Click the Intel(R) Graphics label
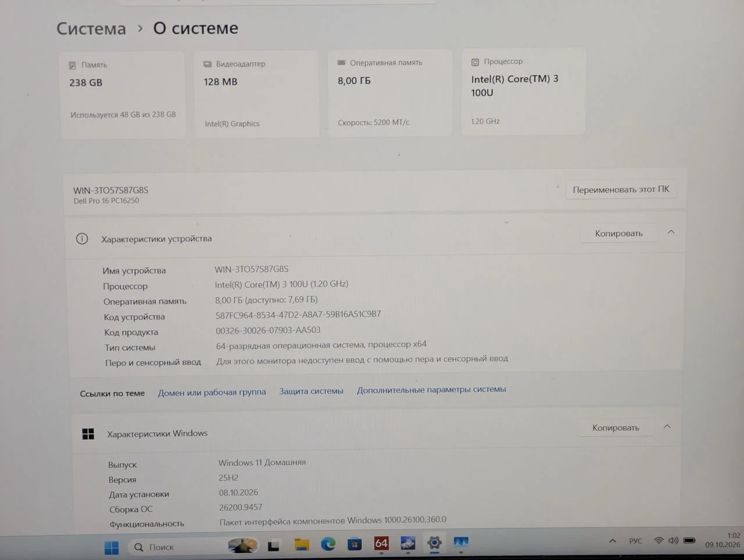This screenshot has height=560, width=744. [232, 124]
